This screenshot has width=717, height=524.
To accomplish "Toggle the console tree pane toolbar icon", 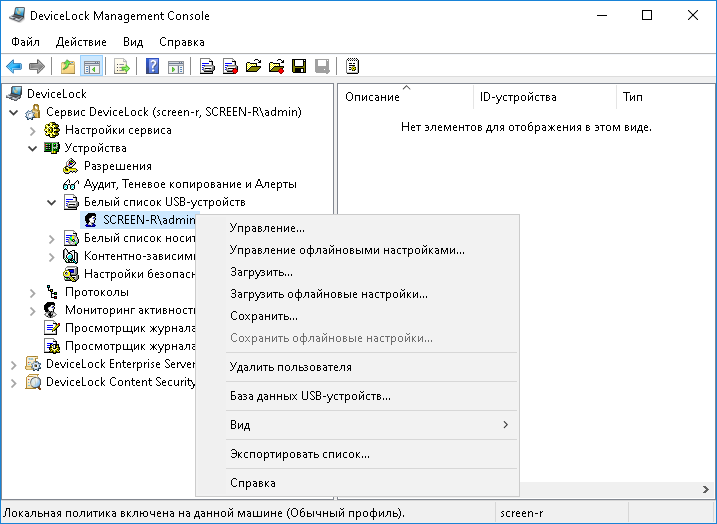I will (x=91, y=66).
